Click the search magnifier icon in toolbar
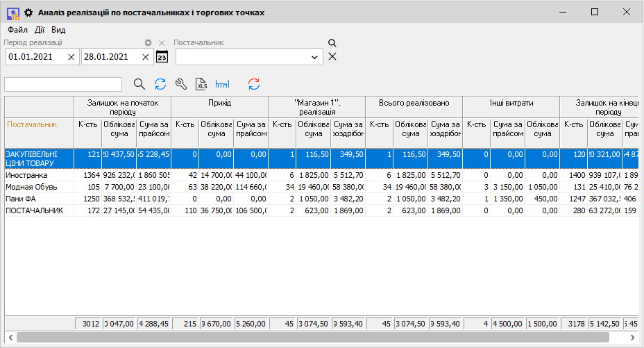The height and width of the screenshot is (348, 644). tap(139, 84)
